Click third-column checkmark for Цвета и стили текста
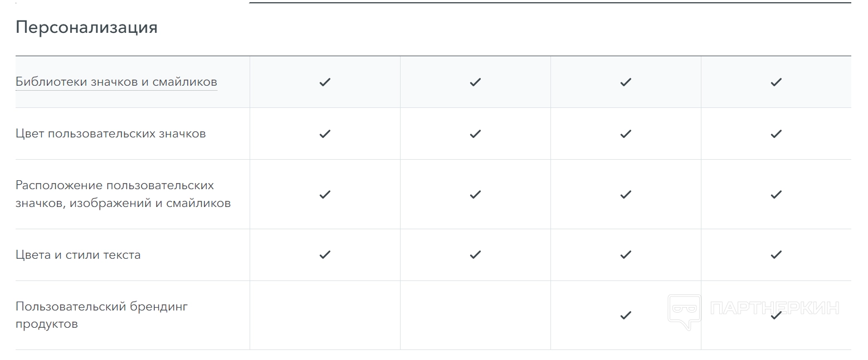Viewport: 868px width, 360px height. [626, 255]
